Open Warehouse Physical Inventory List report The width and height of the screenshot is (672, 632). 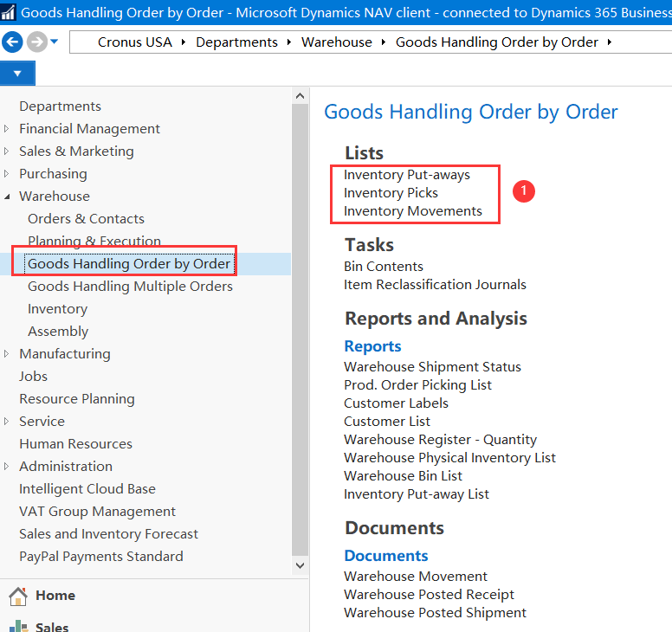449,458
